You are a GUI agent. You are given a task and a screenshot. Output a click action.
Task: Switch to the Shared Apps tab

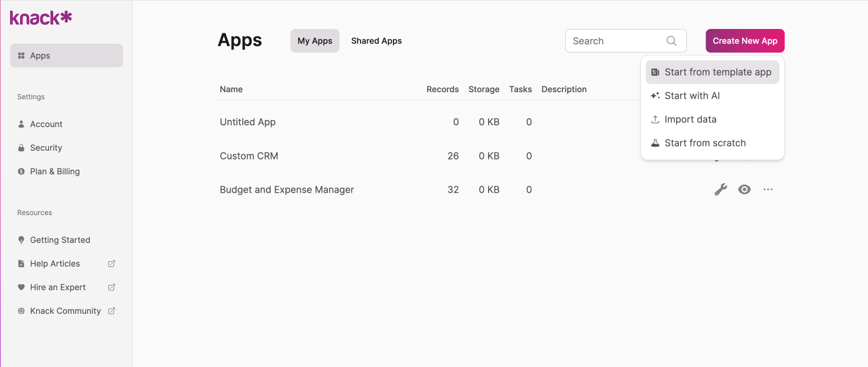pyautogui.click(x=376, y=41)
